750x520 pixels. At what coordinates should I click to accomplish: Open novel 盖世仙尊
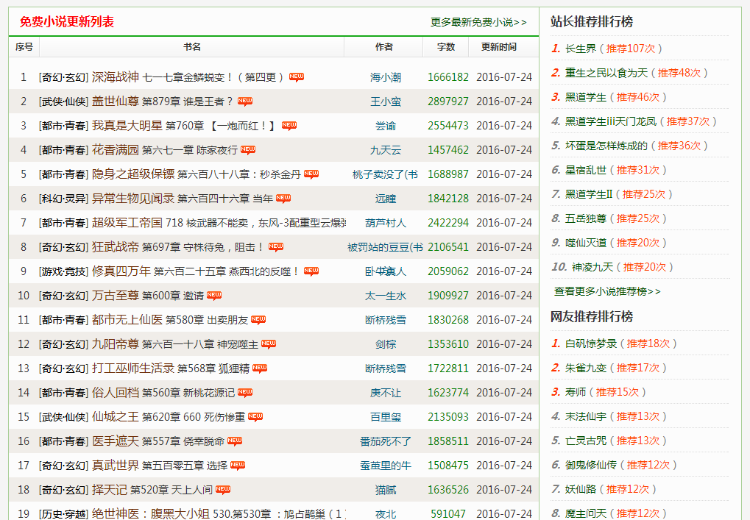point(115,101)
